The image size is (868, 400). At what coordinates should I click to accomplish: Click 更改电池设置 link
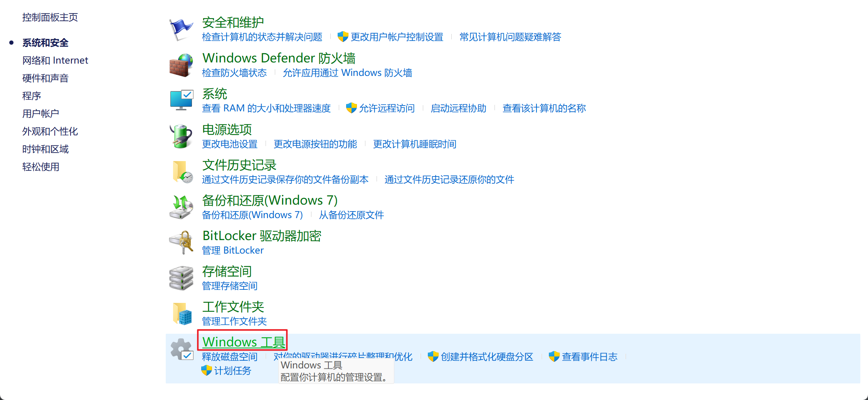pyautogui.click(x=230, y=144)
